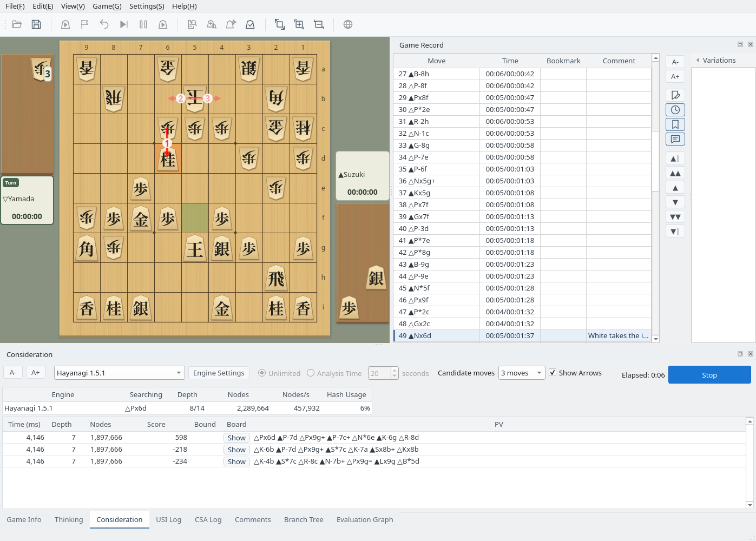Click the analysis seconds input field
Screen dimensions: 756x541
(379, 373)
